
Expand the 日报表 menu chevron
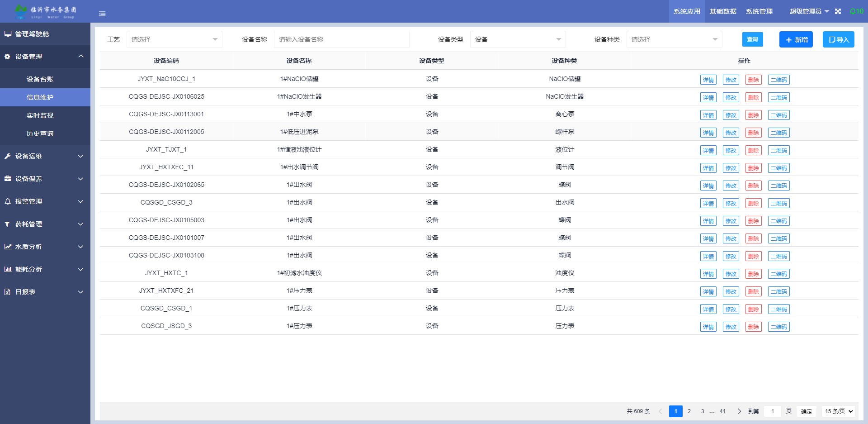(81, 292)
